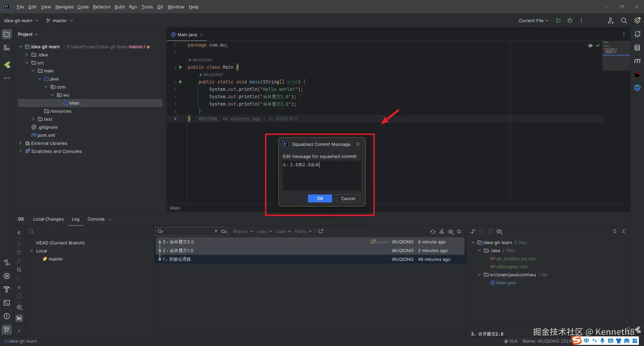Click the Run green triangle in toolbar

pyautogui.click(x=558, y=20)
